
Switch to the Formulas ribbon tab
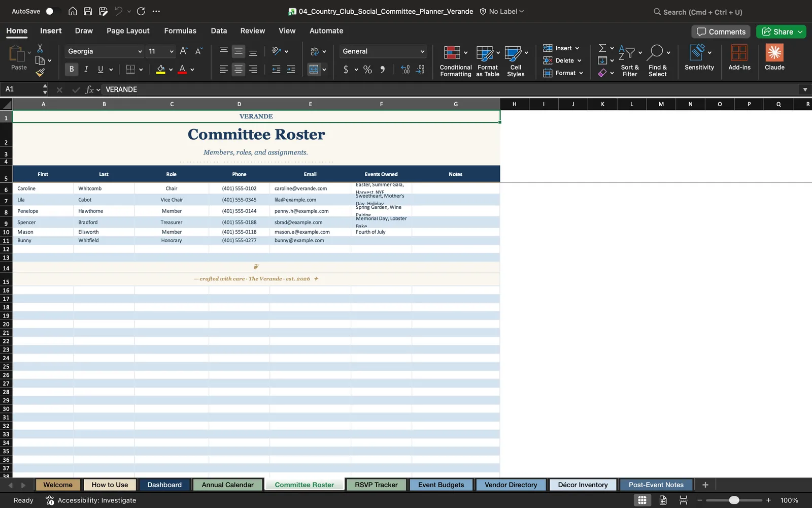click(x=180, y=30)
